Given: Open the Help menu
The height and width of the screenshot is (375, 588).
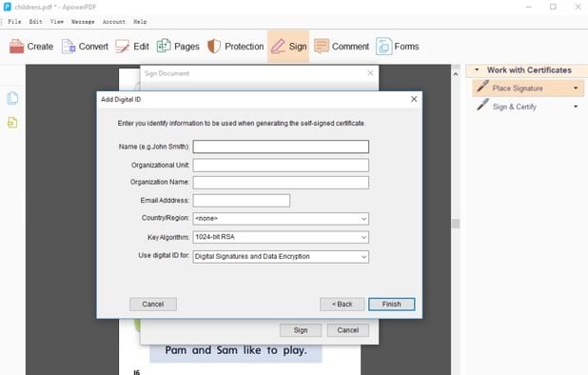Looking at the screenshot, I should [x=140, y=22].
